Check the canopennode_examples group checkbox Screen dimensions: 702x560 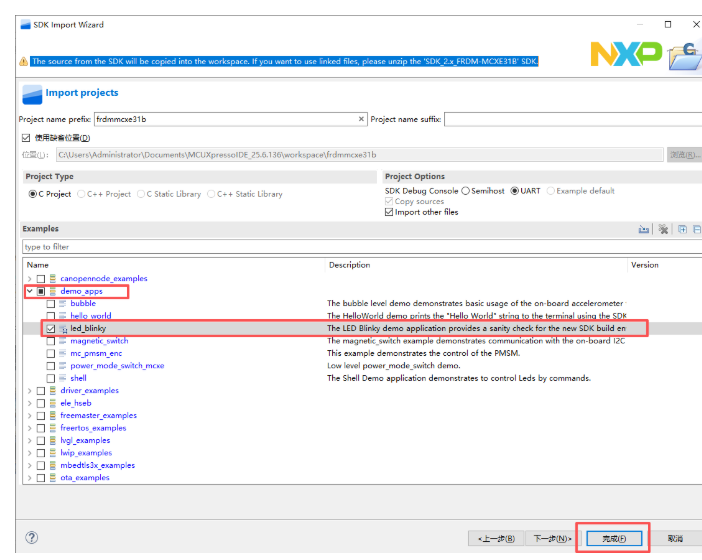coord(41,279)
